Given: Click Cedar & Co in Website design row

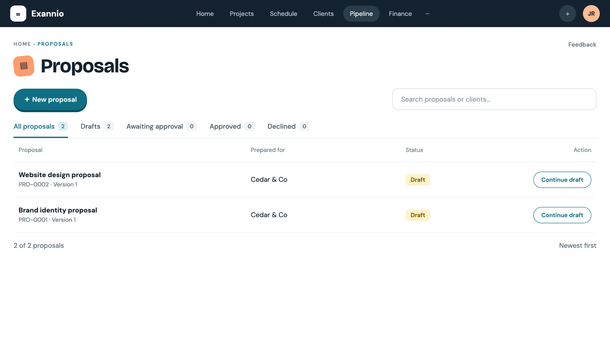Looking at the screenshot, I should tap(269, 179).
